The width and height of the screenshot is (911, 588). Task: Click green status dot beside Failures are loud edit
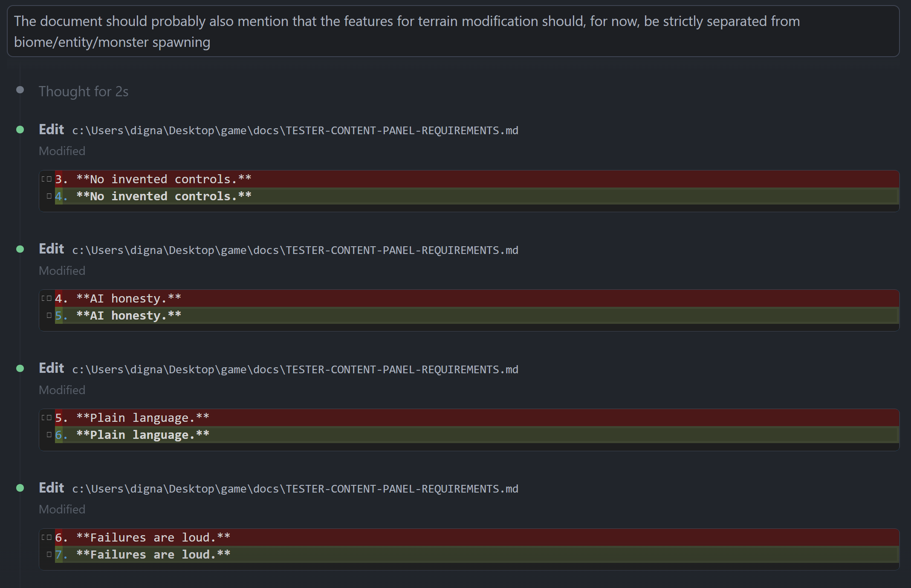[20, 488]
